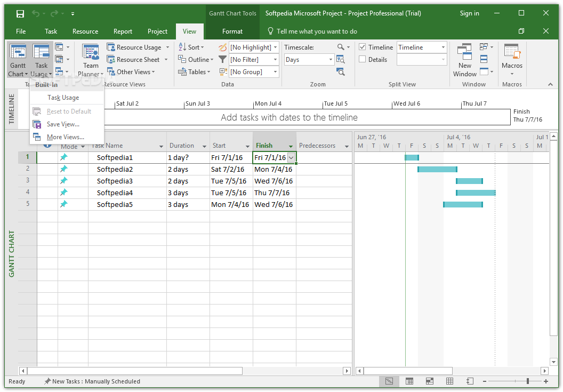Click the Switch Windows icon
The width and height of the screenshot is (563, 392).
(484, 47)
